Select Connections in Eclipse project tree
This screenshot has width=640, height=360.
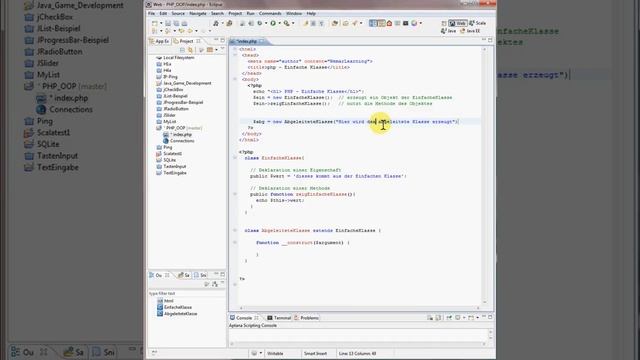click(179, 141)
